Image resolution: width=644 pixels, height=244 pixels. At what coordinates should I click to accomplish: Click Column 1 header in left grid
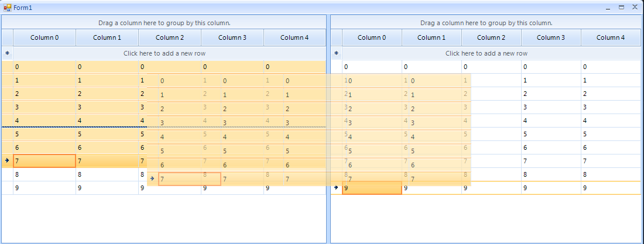click(107, 37)
